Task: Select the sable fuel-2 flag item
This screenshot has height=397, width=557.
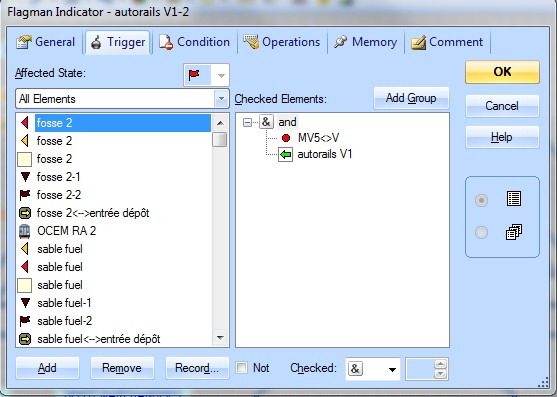Action: coord(114,321)
